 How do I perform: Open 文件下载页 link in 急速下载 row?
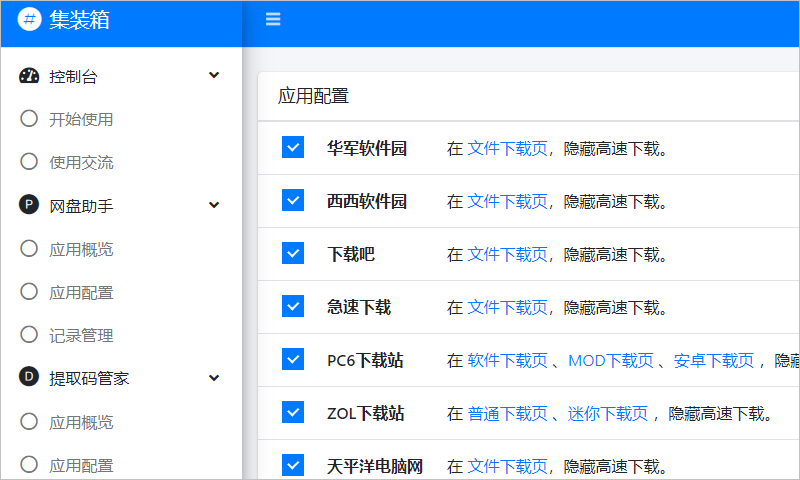click(x=507, y=308)
